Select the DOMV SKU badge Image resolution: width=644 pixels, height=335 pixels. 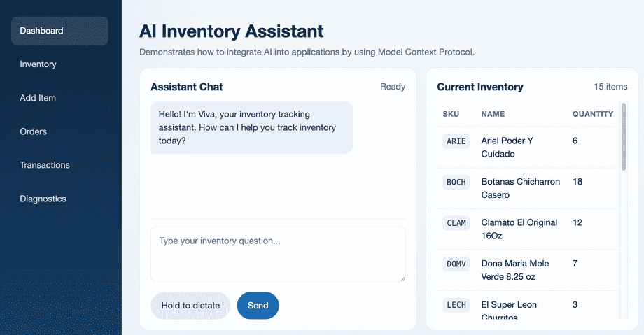click(x=456, y=264)
